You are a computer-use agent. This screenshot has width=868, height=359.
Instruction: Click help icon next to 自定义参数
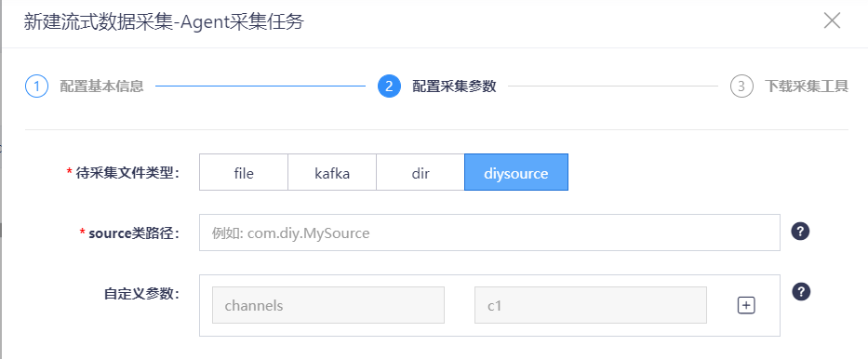(801, 291)
